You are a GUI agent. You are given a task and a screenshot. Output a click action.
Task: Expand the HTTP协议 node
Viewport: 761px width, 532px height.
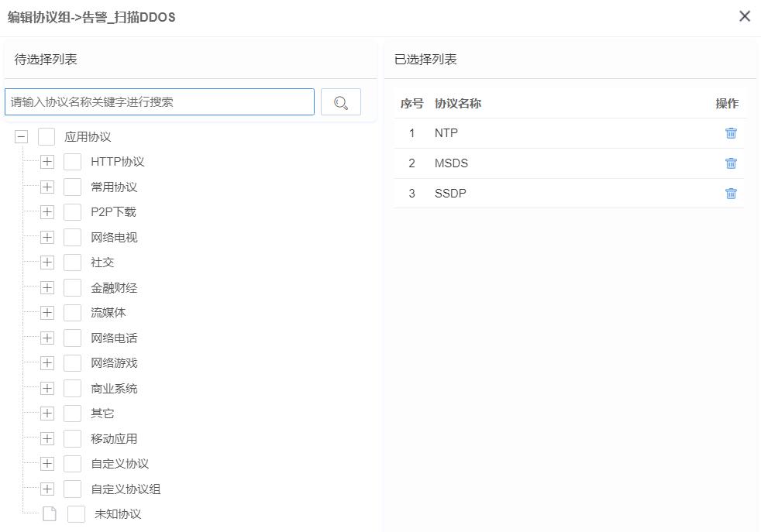(x=47, y=162)
